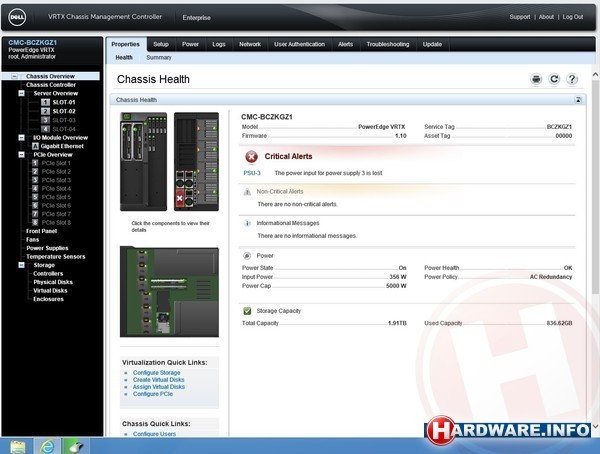The image size is (600, 454).
Task: Open the Network tab
Action: tap(250, 44)
